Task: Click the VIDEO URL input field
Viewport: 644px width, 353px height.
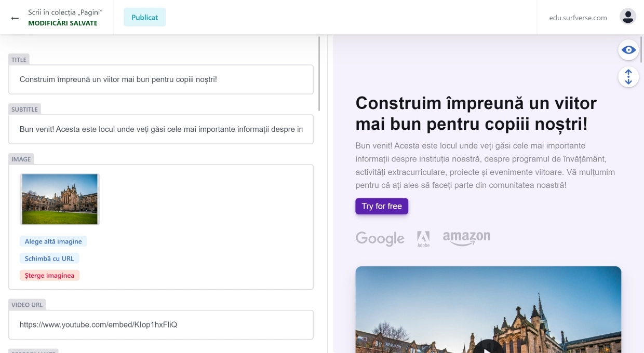Action: [161, 324]
